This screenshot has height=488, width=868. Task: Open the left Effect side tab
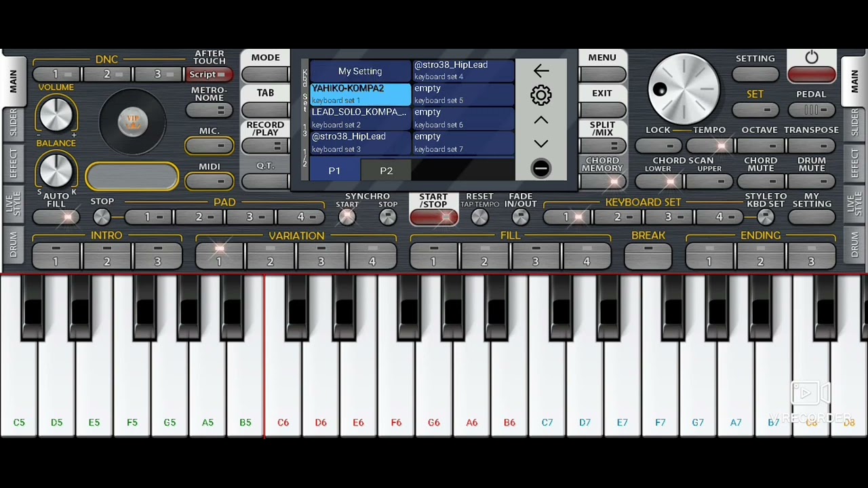tap(13, 163)
